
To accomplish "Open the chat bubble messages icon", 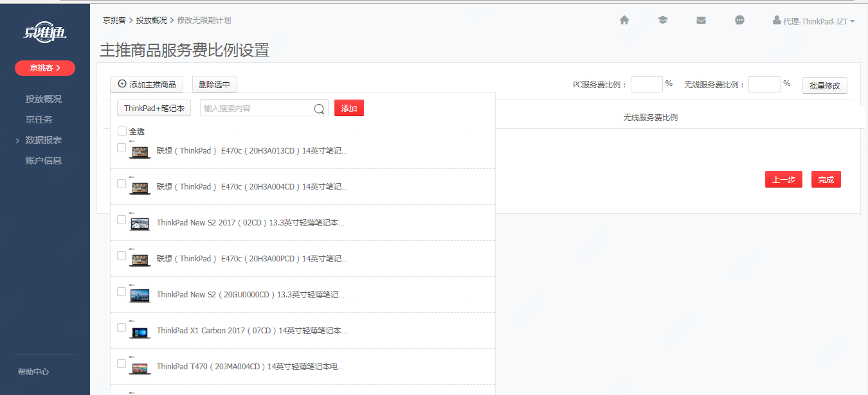I will pyautogui.click(x=739, y=21).
